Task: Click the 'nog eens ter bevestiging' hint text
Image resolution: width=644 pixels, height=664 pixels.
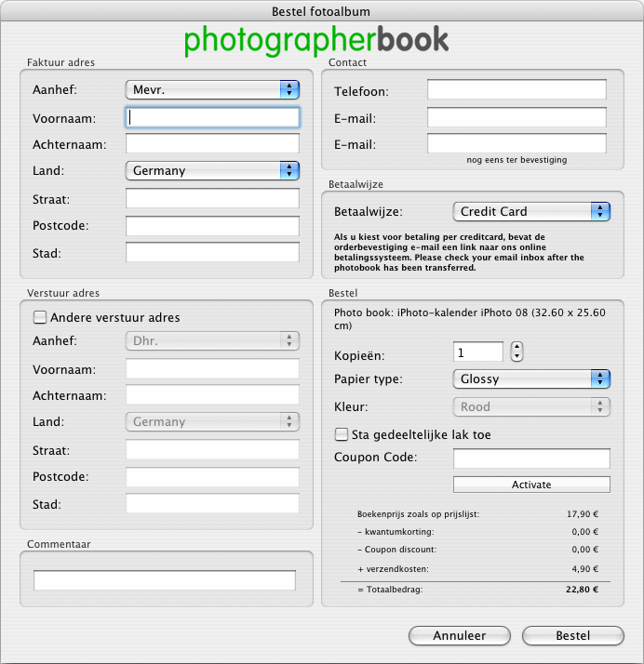Action: click(517, 160)
